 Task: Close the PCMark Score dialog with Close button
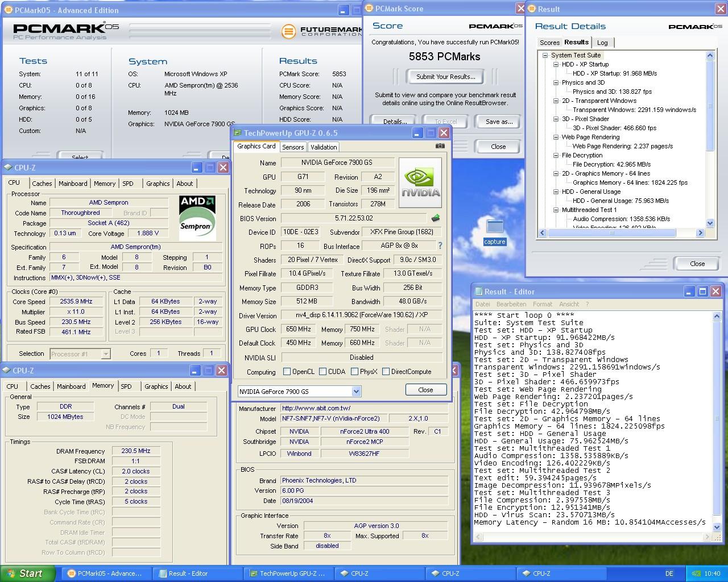pyautogui.click(x=498, y=146)
